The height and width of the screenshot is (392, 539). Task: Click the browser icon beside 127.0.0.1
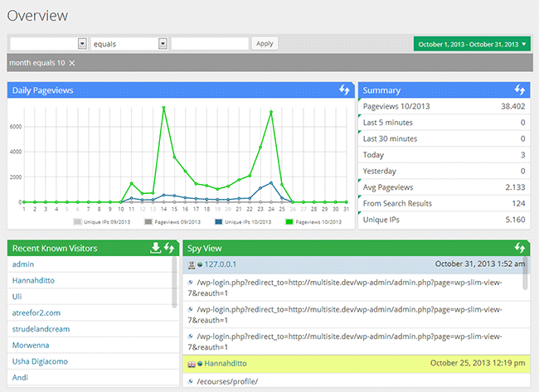(192, 265)
